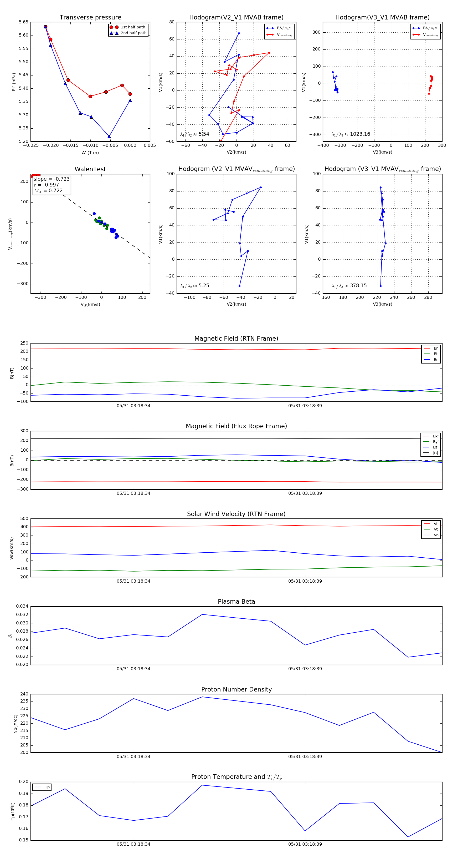Click the 'Np(#/cc)' y-axis label
The image size is (473, 868).
(x=15, y=723)
